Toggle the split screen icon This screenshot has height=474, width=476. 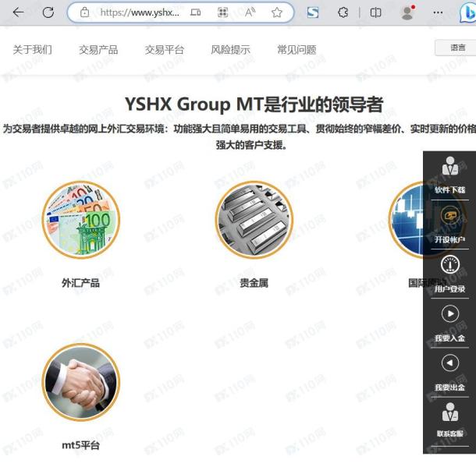point(375,12)
